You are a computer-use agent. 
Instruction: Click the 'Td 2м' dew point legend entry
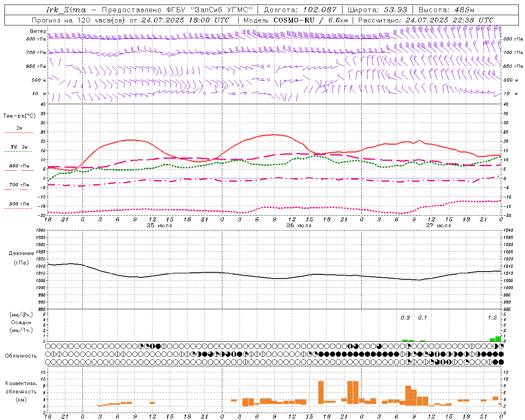pos(19,147)
